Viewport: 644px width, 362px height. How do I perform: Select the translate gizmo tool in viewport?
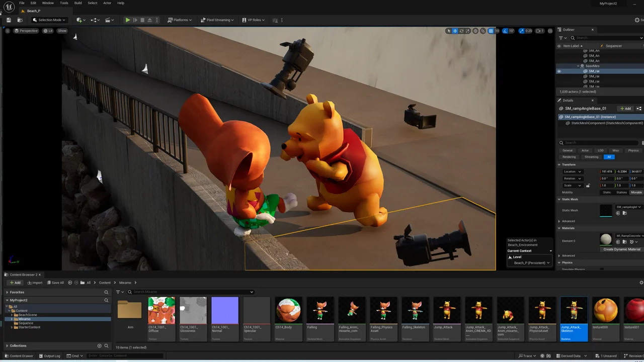pos(455,31)
